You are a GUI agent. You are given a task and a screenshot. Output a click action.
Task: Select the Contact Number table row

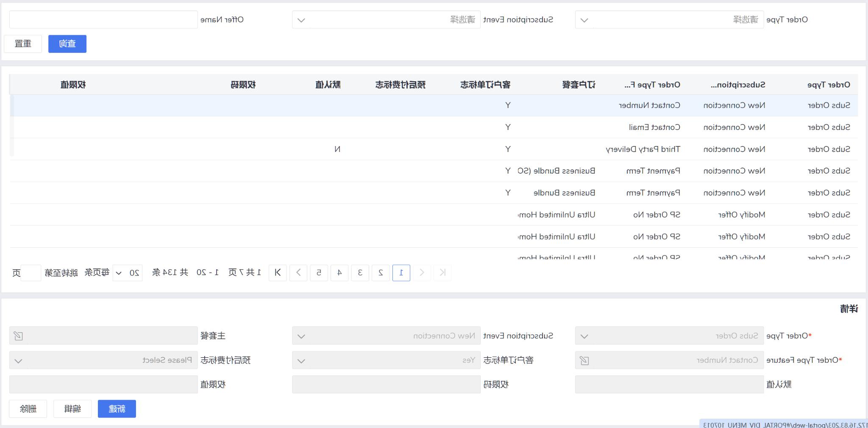434,105
